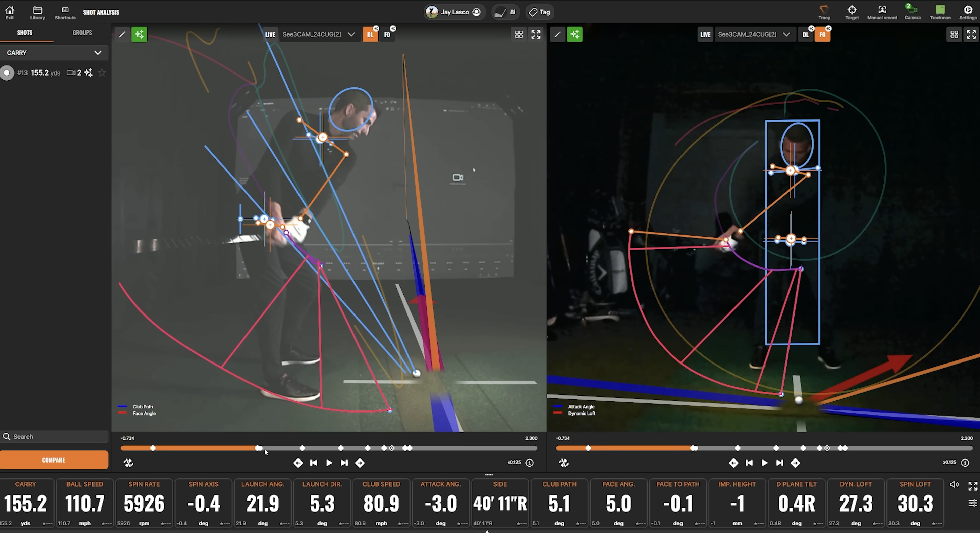Image resolution: width=980 pixels, height=533 pixels.
Task: Click the Search field
Action: (x=54, y=436)
